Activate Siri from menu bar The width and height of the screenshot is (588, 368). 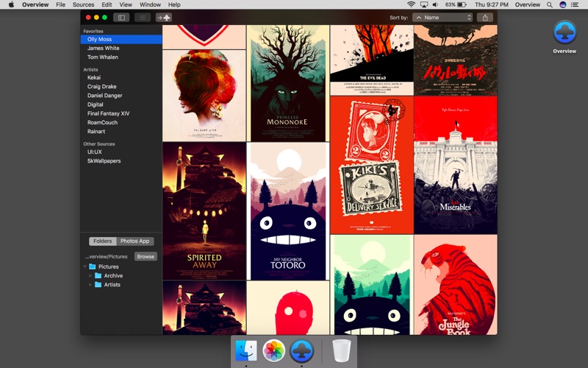[x=562, y=4]
